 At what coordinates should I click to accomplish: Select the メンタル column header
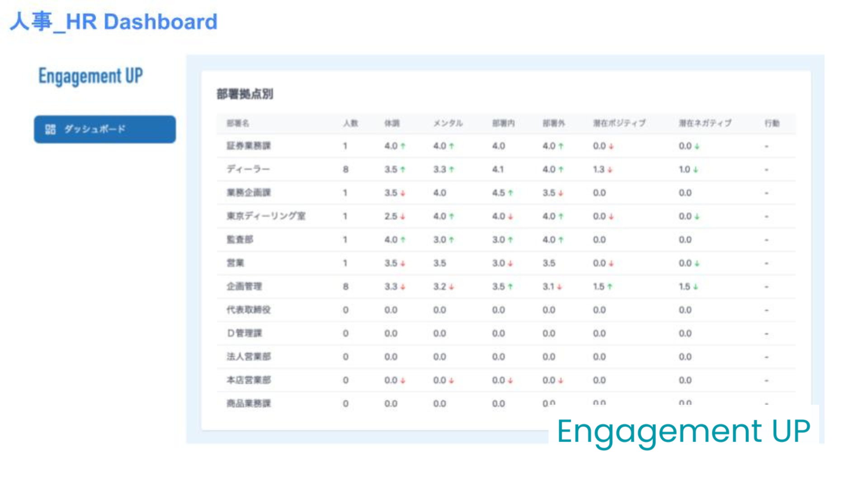[x=448, y=123]
